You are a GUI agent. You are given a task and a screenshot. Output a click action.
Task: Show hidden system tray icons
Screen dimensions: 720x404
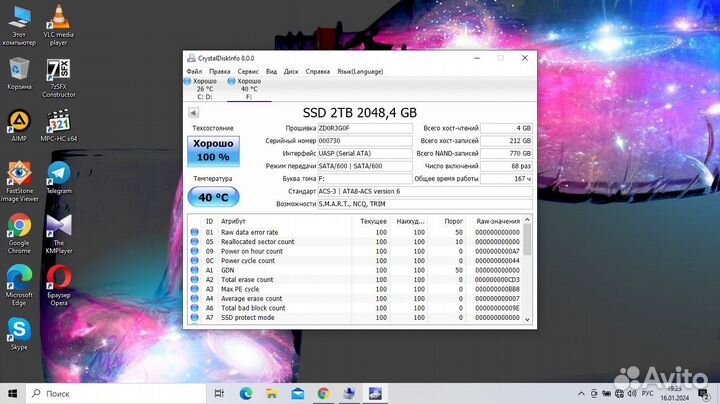pos(581,393)
